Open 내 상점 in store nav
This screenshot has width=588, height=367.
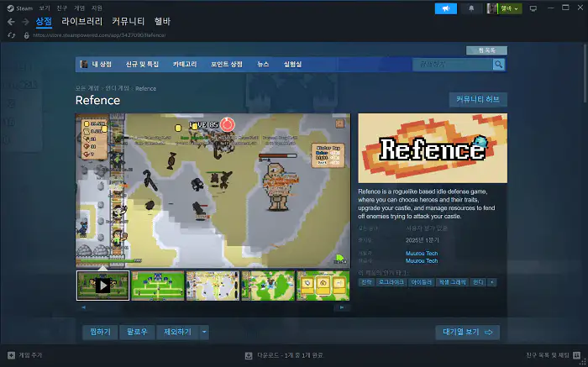[102, 65]
